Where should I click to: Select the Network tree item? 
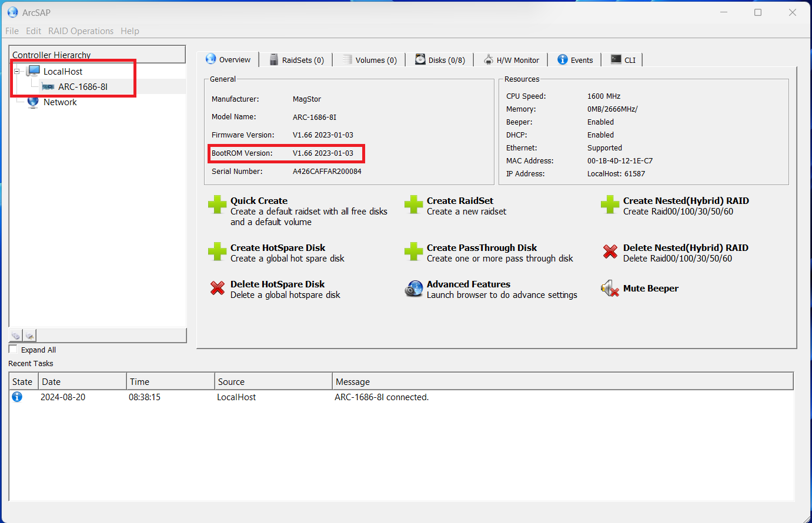(x=60, y=102)
